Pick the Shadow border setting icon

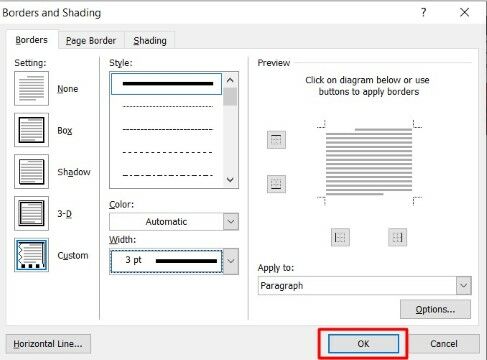point(31,172)
